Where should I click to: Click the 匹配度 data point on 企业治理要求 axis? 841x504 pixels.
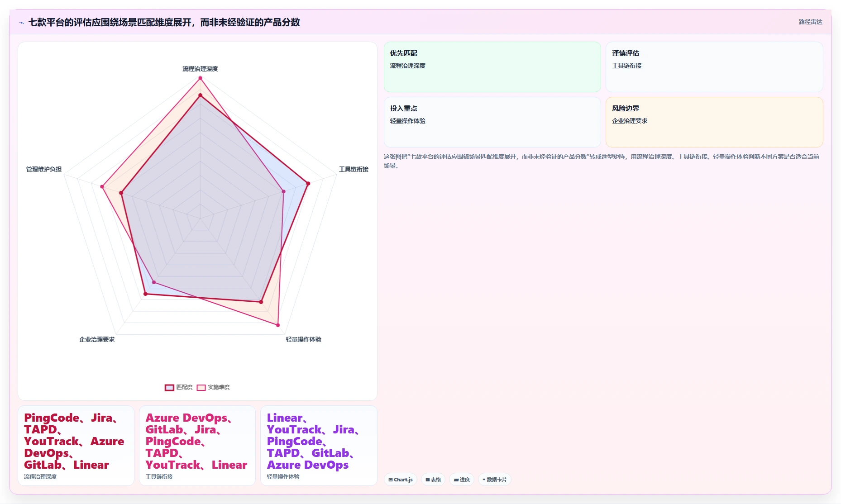pyautogui.click(x=145, y=294)
